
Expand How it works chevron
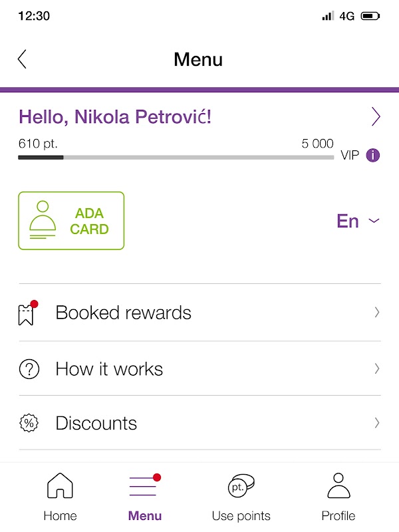pyautogui.click(x=376, y=368)
